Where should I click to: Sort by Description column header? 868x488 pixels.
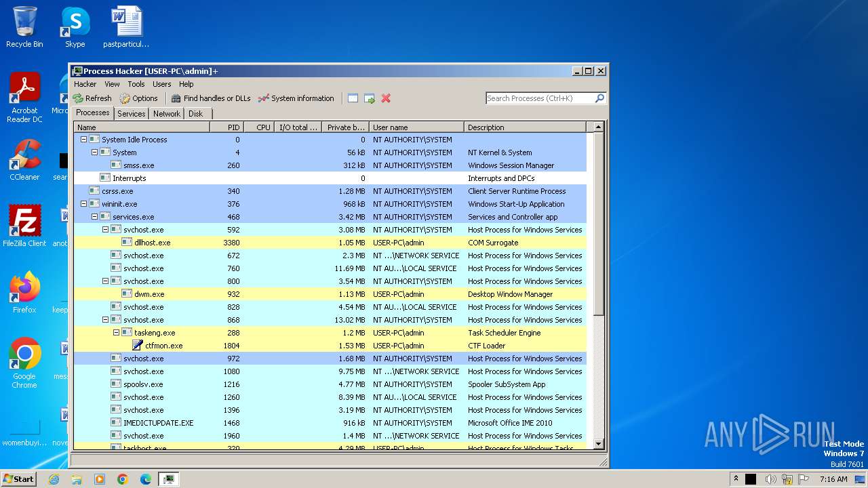(525, 127)
